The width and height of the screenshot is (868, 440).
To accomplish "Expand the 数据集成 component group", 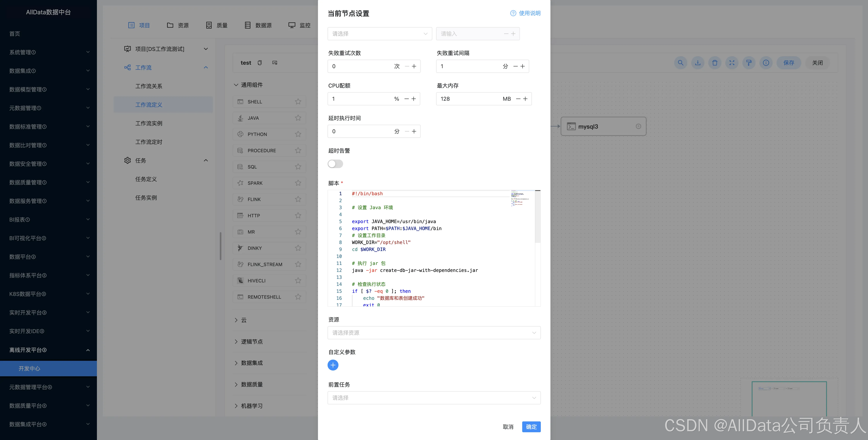I will (x=236, y=363).
